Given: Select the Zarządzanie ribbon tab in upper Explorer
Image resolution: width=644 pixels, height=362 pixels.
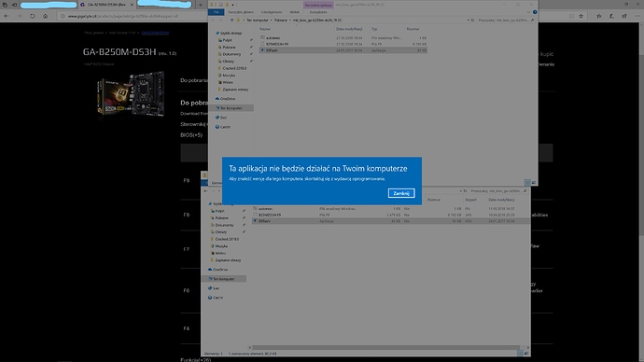Looking at the screenshot, I should pos(318,12).
